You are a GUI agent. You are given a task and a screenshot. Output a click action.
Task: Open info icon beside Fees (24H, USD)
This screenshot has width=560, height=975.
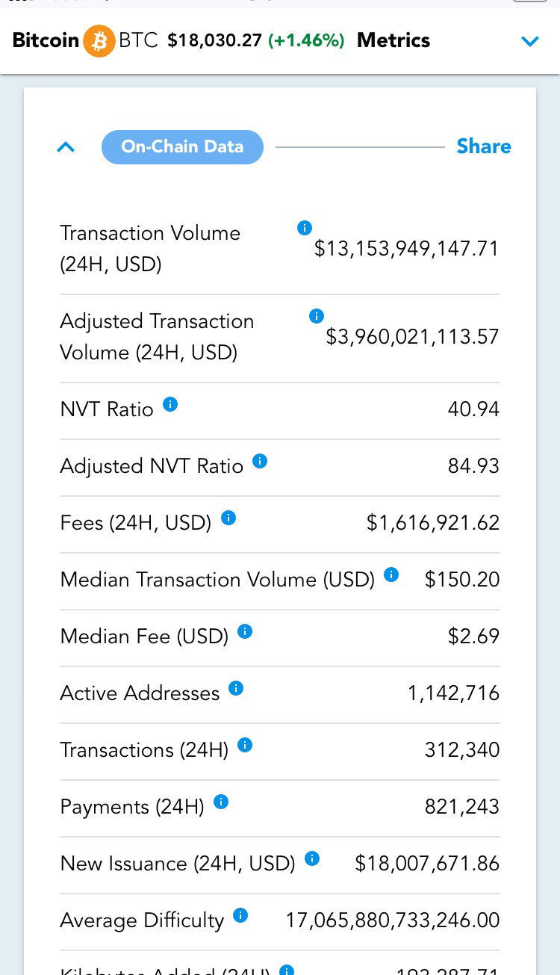[228, 518]
